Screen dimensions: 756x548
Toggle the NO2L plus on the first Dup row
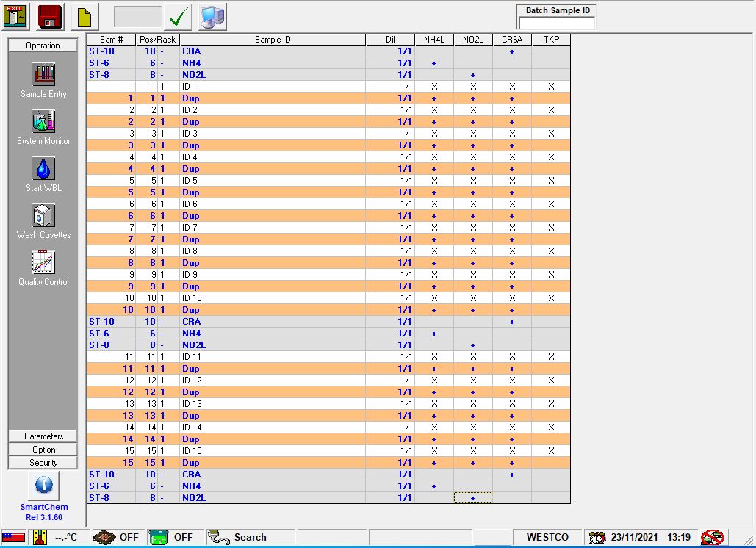472,98
